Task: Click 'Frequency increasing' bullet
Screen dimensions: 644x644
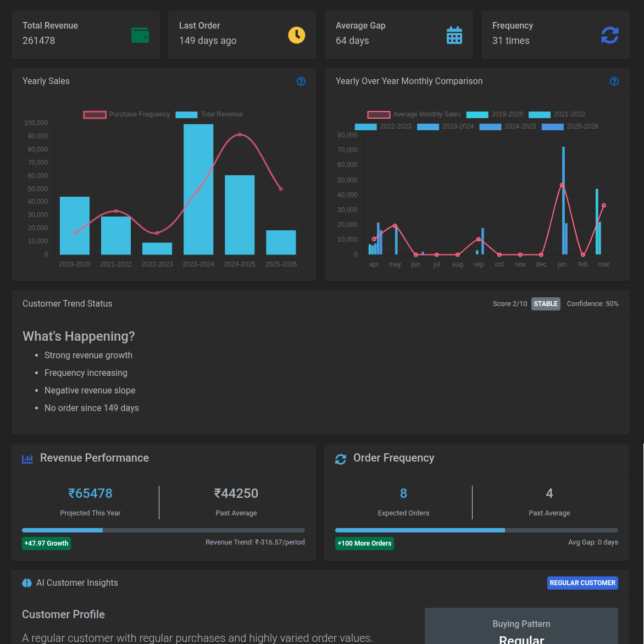Action: click(x=86, y=373)
